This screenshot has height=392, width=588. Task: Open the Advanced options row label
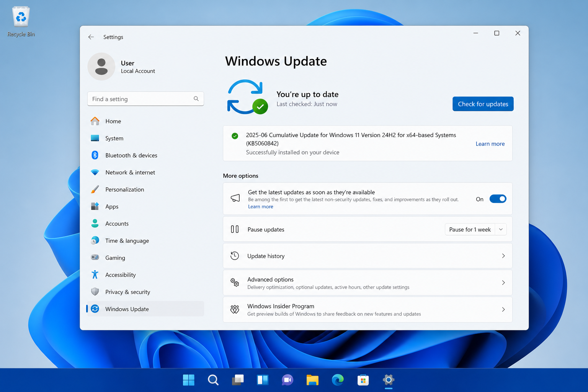pyautogui.click(x=270, y=279)
